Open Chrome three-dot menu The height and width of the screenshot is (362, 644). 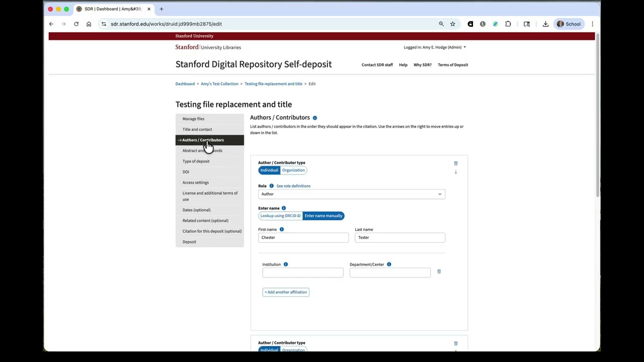[592, 24]
